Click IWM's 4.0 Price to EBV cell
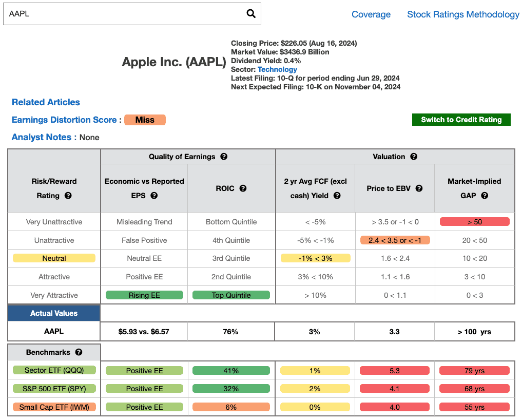Image resolution: width=522 pixels, height=420 pixels. coord(395,407)
